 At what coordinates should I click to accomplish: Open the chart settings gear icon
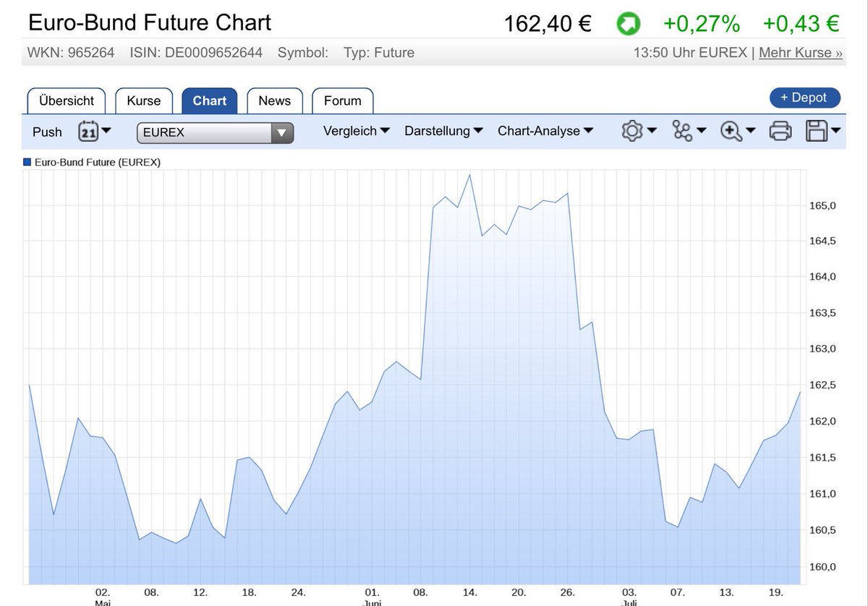click(x=632, y=131)
